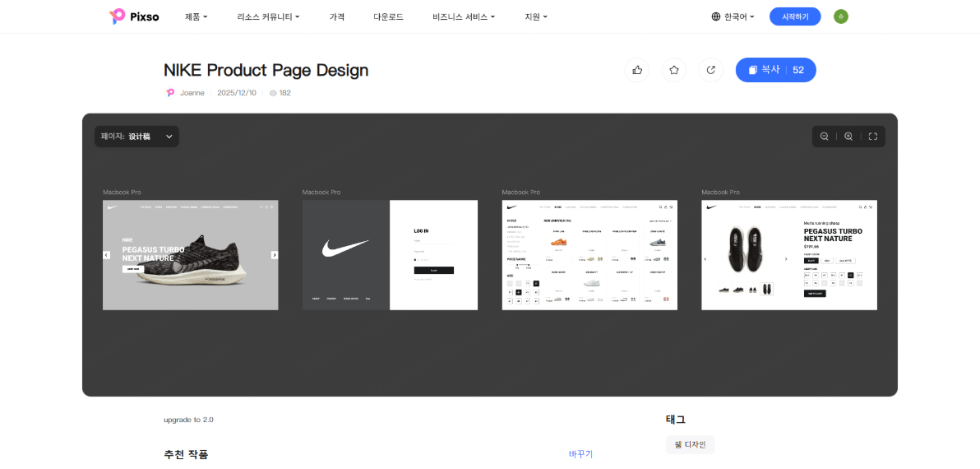
Task: Expand 리소스 커뮤니티 menu
Action: pyautogui.click(x=268, y=17)
